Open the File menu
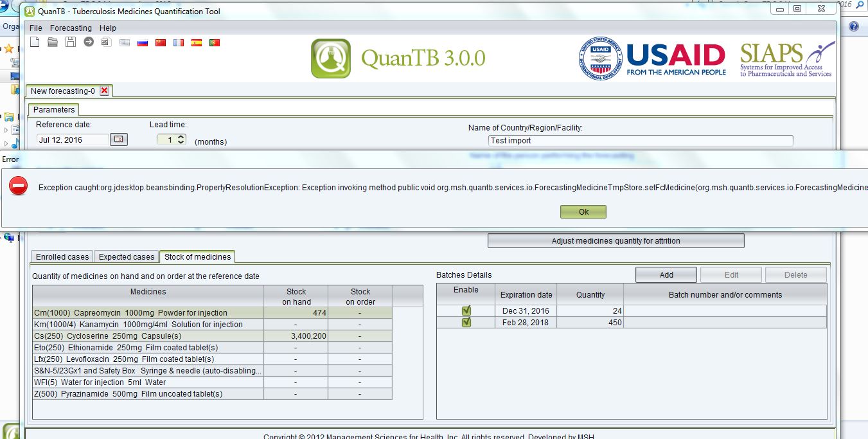 point(36,28)
